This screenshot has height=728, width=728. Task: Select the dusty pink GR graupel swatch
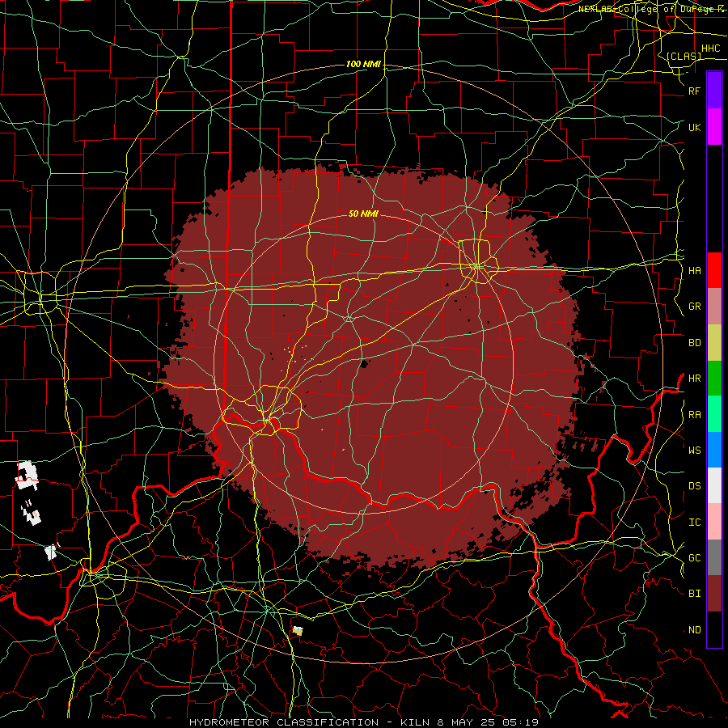pos(714,307)
